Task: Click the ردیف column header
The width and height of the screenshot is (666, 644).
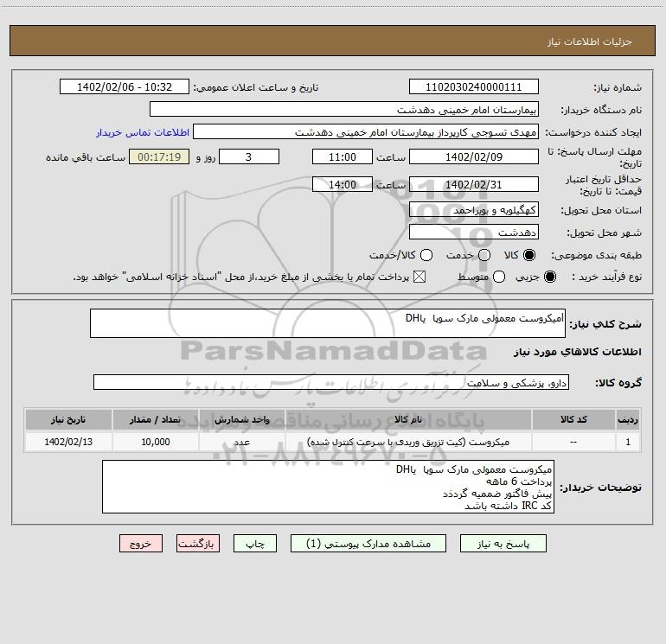Action: click(628, 419)
